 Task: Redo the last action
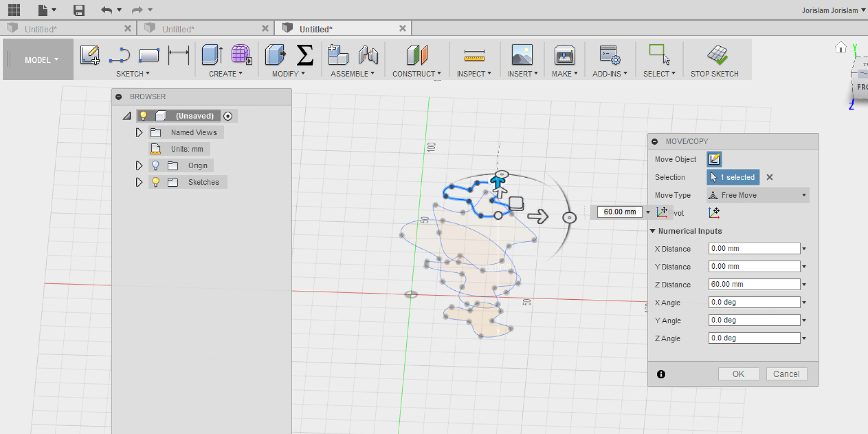coord(137,10)
